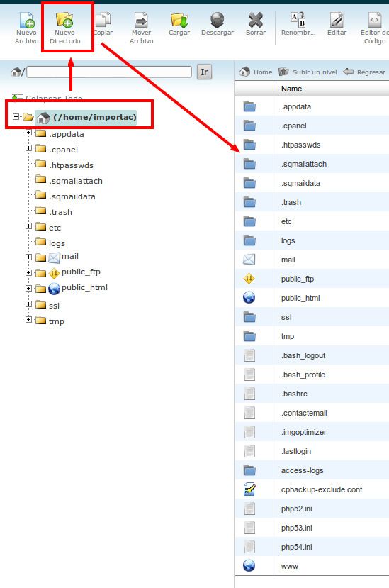
Task: Expand the etc folder in tree
Action: pos(28,226)
